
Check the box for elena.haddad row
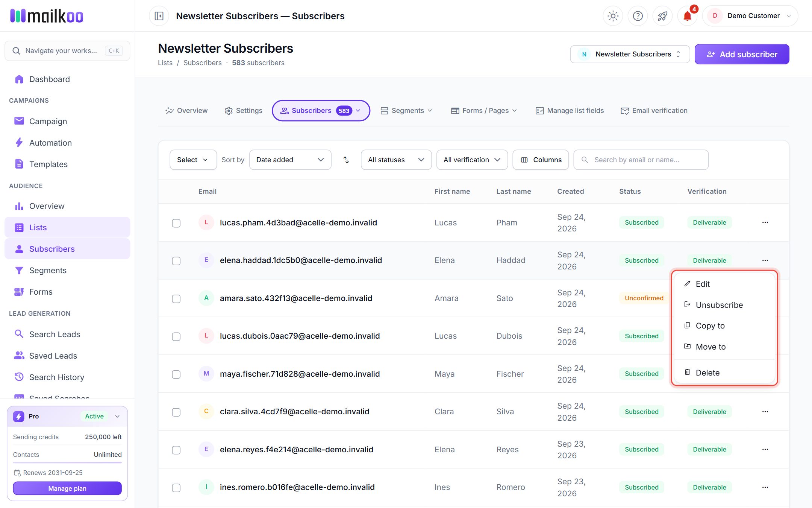(x=176, y=261)
